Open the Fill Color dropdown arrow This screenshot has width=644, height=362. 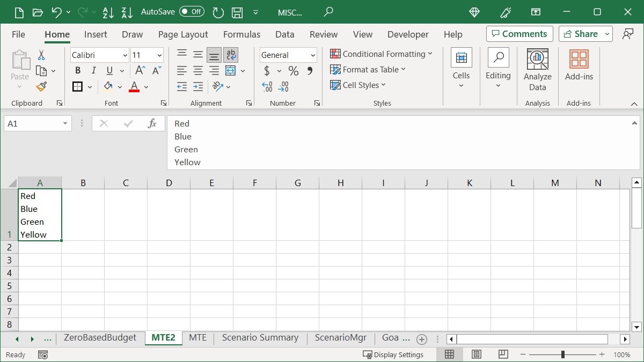pyautogui.click(x=120, y=86)
